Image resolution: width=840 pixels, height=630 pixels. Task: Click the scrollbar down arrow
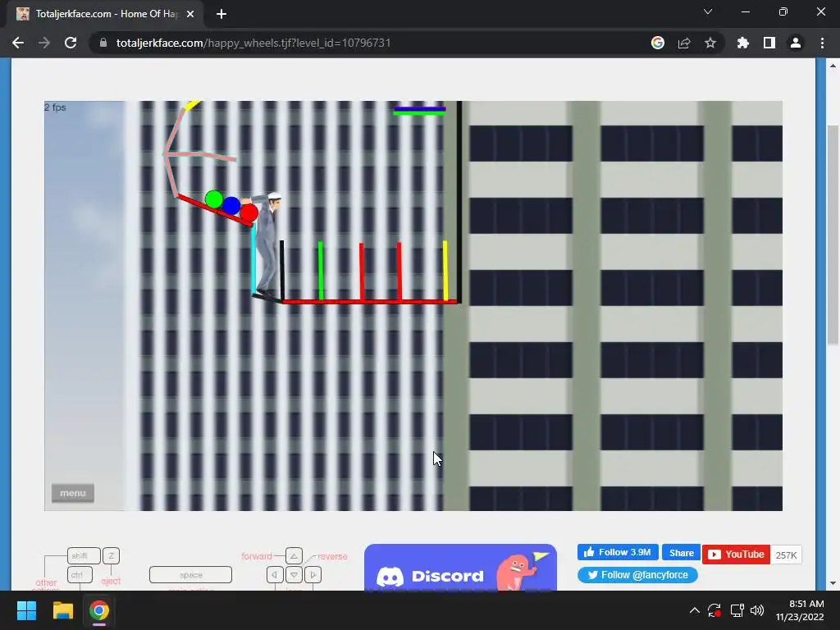[x=832, y=583]
